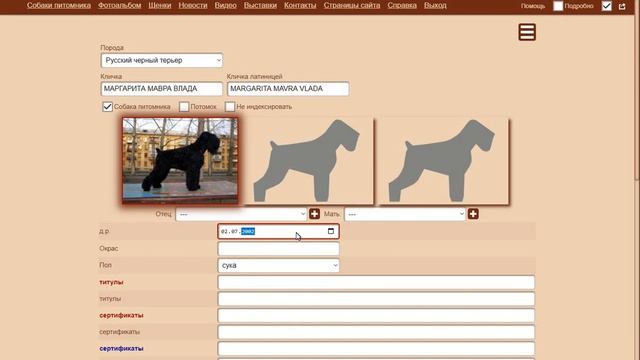The width and height of the screenshot is (640, 360).
Task: Open the Справка link
Action: (402, 5)
